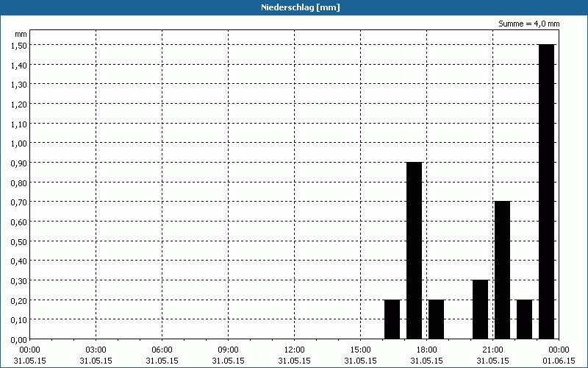588x368 pixels.
Task: Select the Summe = 4,0 mm label
Action: [528, 24]
